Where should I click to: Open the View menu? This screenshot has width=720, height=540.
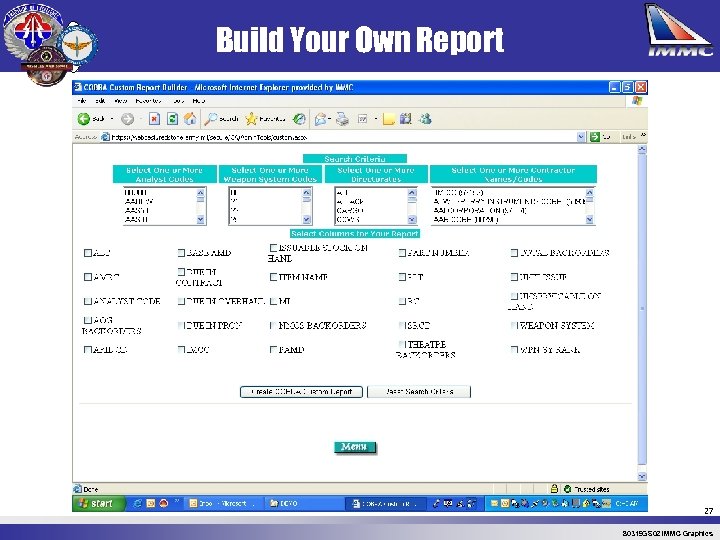coord(120,101)
